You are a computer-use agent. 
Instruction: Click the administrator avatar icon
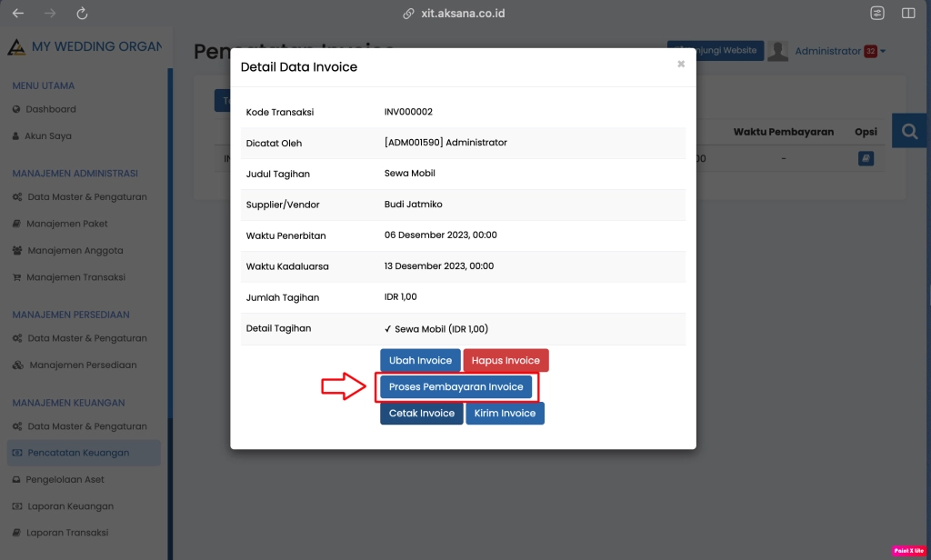pos(777,51)
